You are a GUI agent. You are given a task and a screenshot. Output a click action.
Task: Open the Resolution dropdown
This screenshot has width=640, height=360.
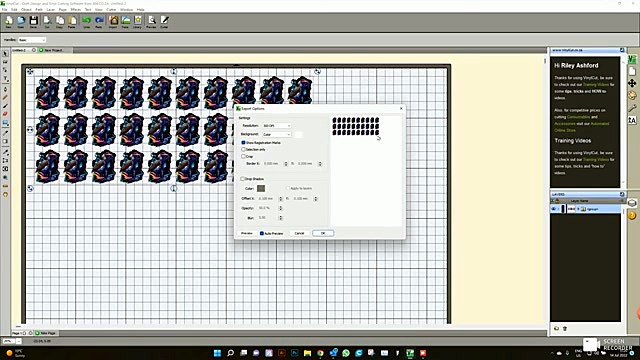point(276,126)
